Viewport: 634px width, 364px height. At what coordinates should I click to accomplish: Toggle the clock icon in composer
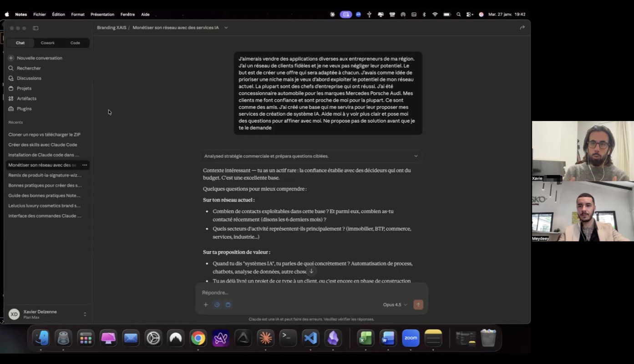pyautogui.click(x=217, y=305)
